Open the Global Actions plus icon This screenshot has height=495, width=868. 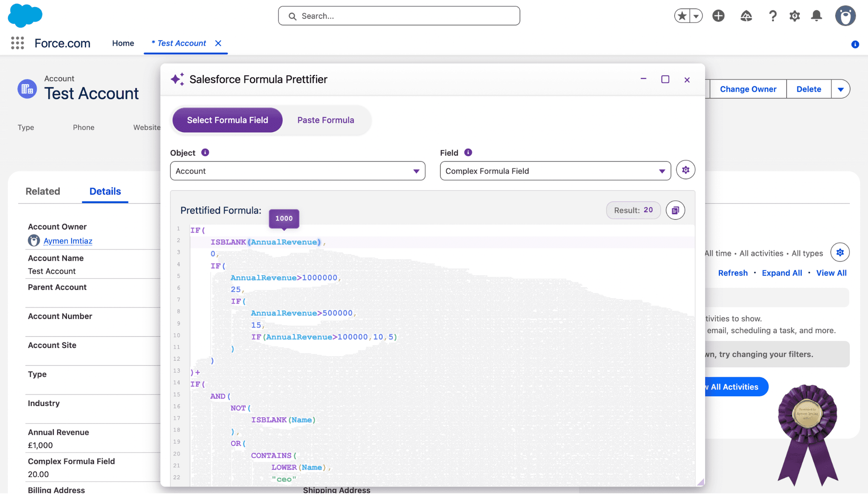click(718, 16)
